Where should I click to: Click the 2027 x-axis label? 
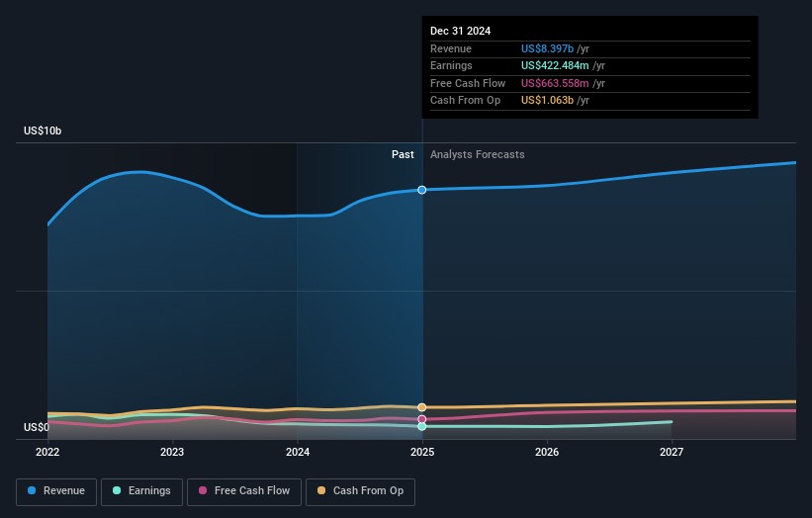click(672, 453)
